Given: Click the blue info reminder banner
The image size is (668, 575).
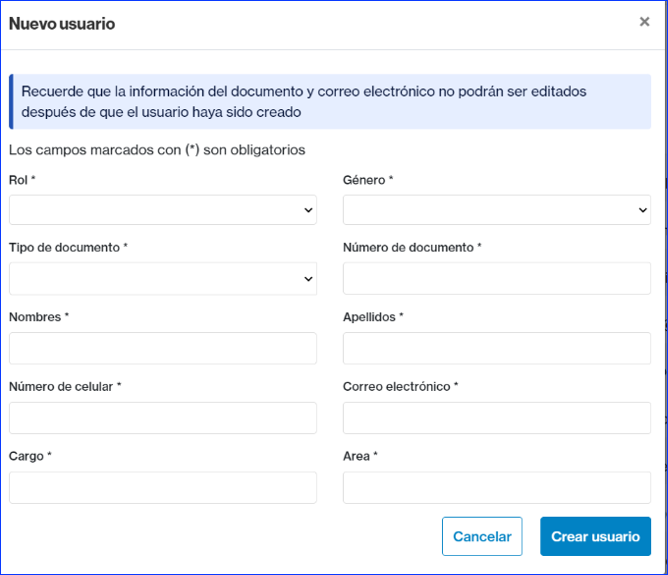Looking at the screenshot, I should click(330, 102).
